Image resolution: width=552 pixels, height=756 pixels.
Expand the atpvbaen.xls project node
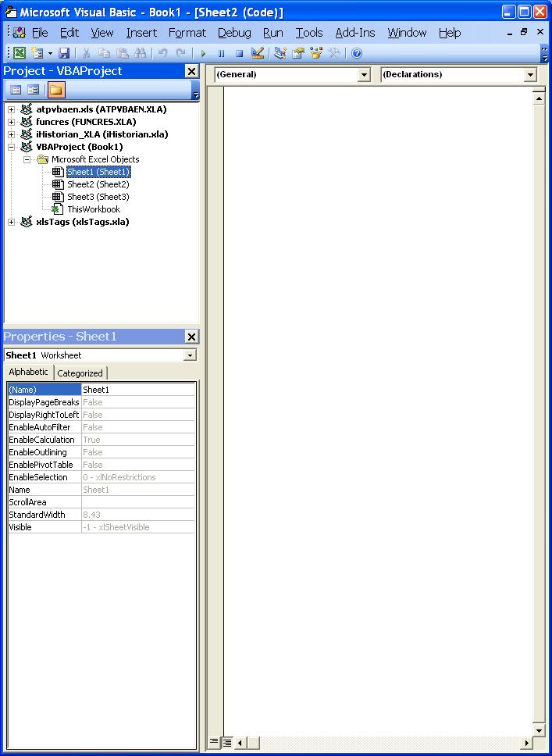(x=12, y=110)
